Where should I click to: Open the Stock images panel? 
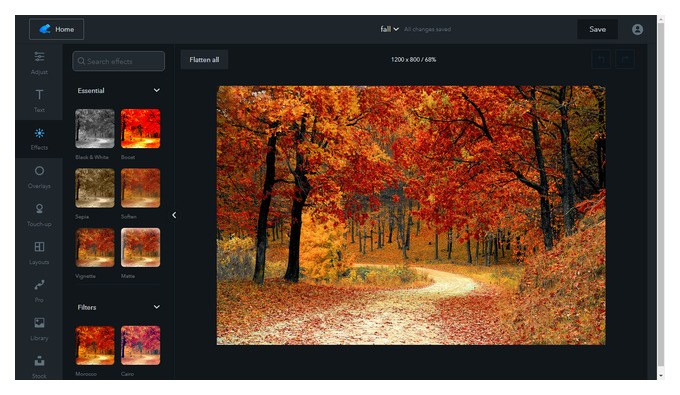[39, 366]
